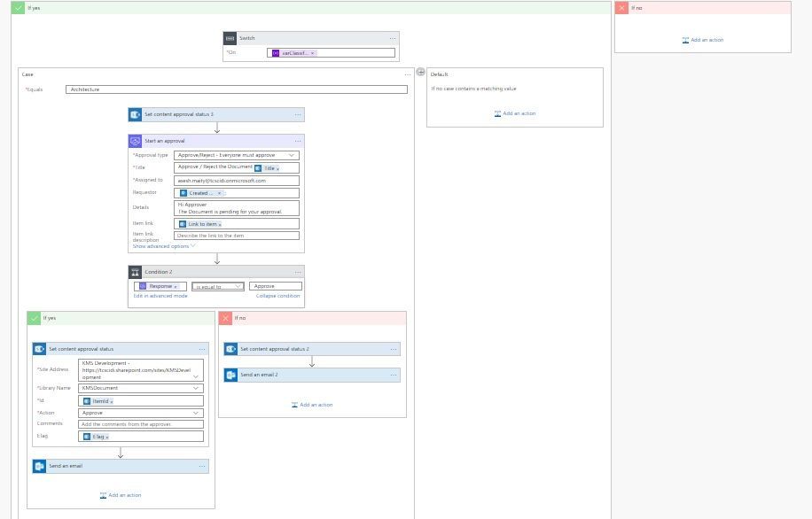812x519 pixels.
Task: Click the outer If no red X icon
Action: pos(621,8)
